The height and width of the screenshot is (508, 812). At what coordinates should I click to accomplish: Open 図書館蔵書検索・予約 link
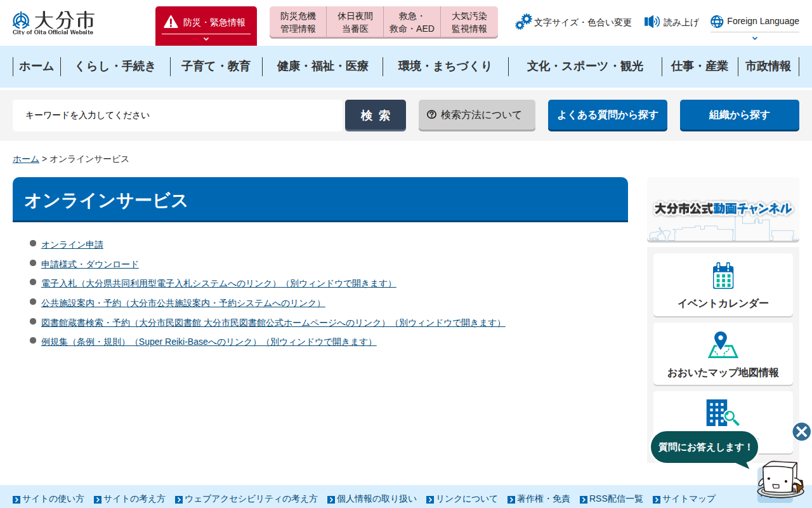273,323
